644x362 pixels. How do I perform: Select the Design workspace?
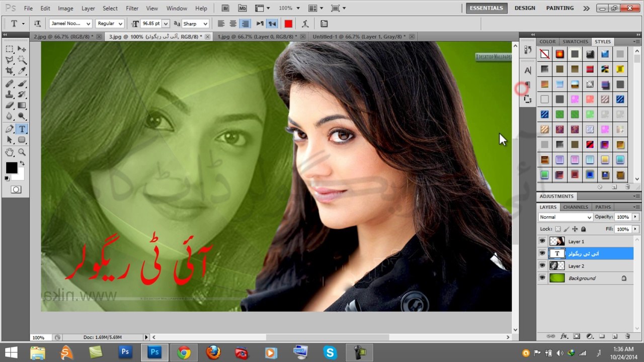(525, 8)
